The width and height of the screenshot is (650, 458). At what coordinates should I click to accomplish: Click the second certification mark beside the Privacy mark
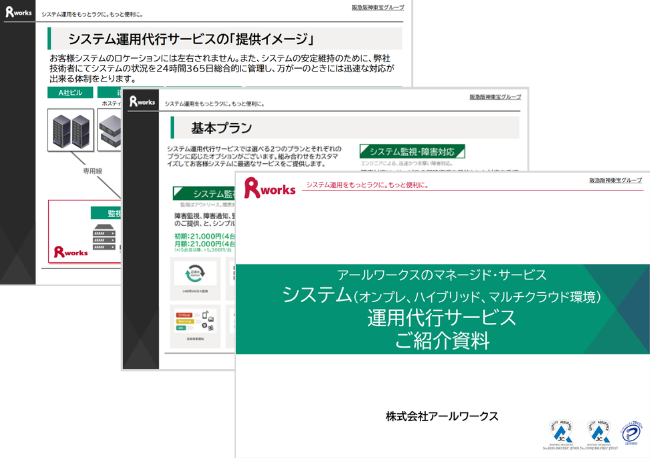click(599, 432)
